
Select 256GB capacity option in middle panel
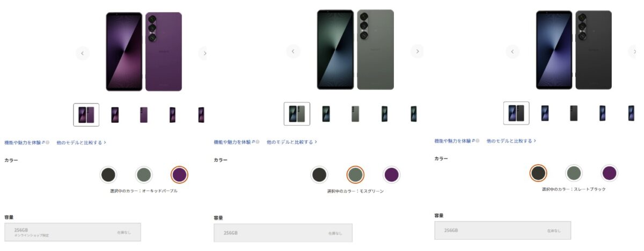(283, 233)
